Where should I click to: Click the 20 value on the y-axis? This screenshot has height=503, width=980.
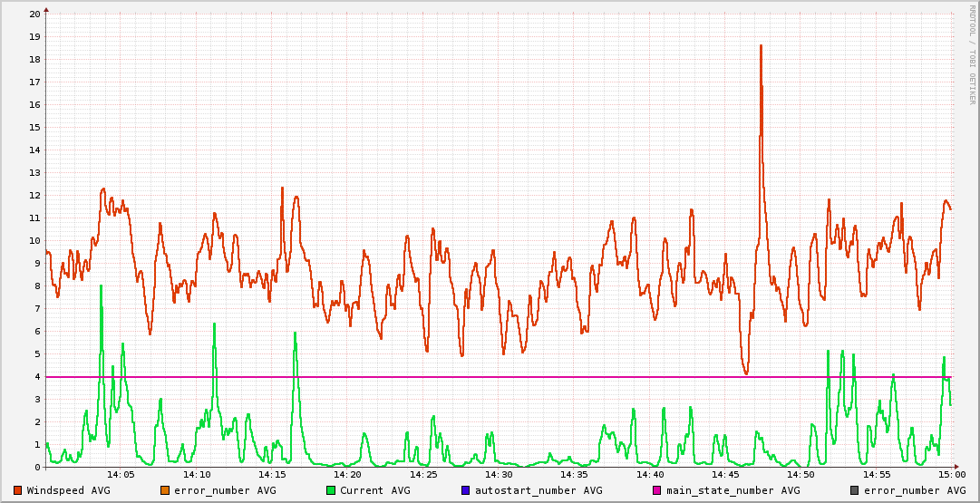[x=34, y=15]
